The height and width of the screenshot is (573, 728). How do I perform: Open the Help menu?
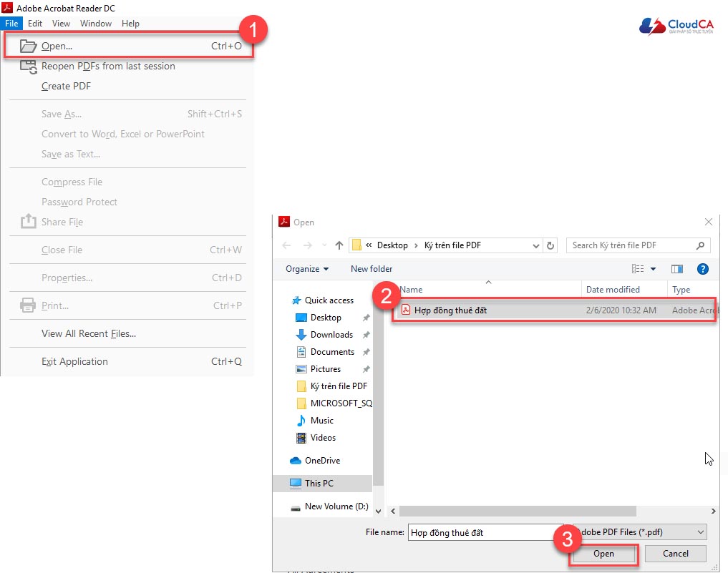[130, 23]
